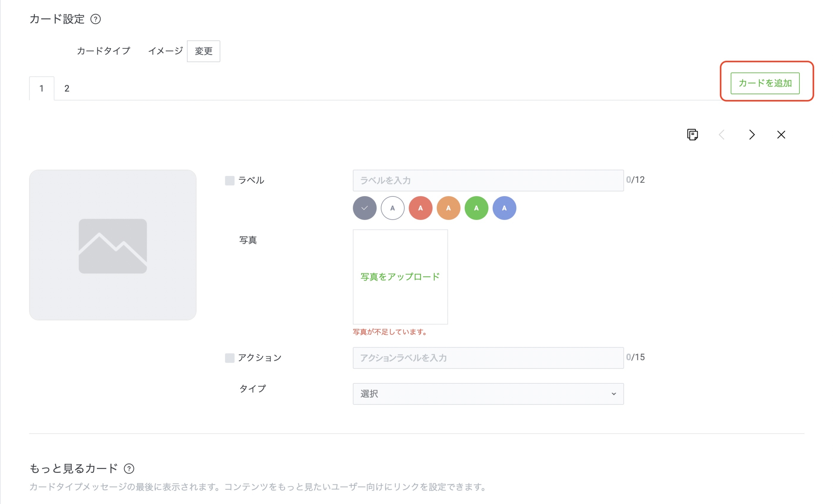Enable the ラベル checkbox
The image size is (833, 504).
(x=229, y=180)
